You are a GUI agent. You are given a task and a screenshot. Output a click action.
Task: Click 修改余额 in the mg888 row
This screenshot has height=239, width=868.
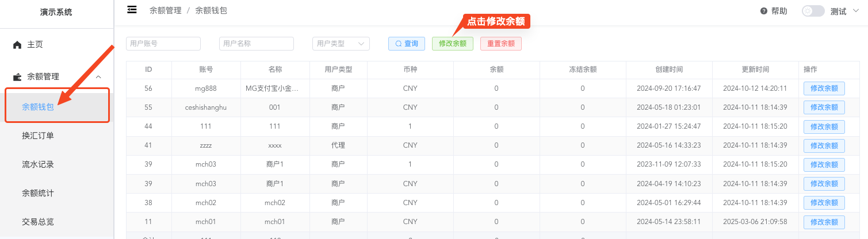[x=824, y=88]
